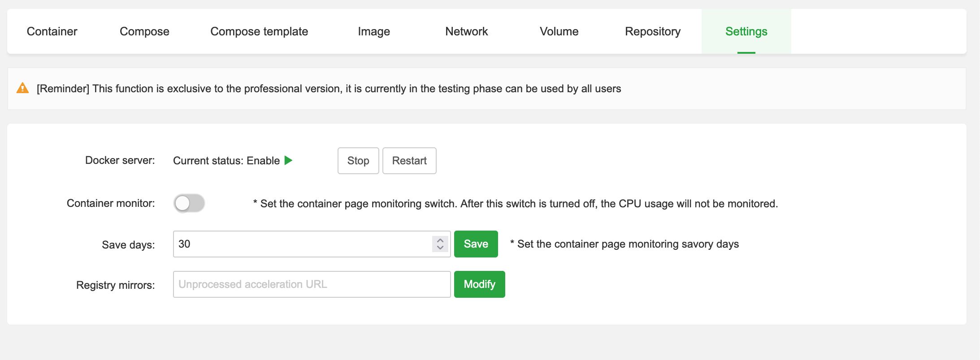This screenshot has height=360, width=980.
Task: Stop the Docker server
Action: [x=358, y=161]
